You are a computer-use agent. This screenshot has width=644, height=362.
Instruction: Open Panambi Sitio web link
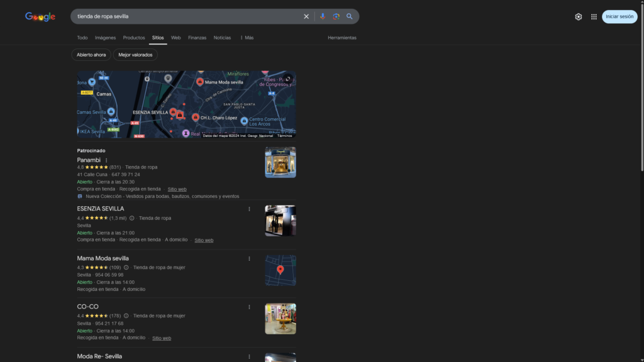177,189
